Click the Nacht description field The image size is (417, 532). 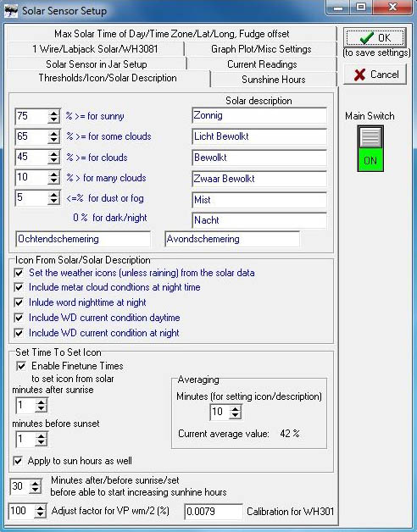click(x=259, y=220)
